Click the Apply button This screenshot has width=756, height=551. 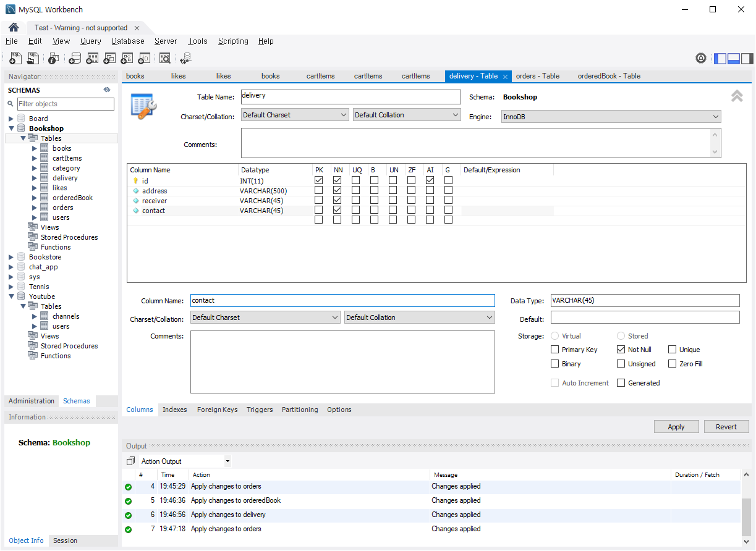pyautogui.click(x=676, y=427)
